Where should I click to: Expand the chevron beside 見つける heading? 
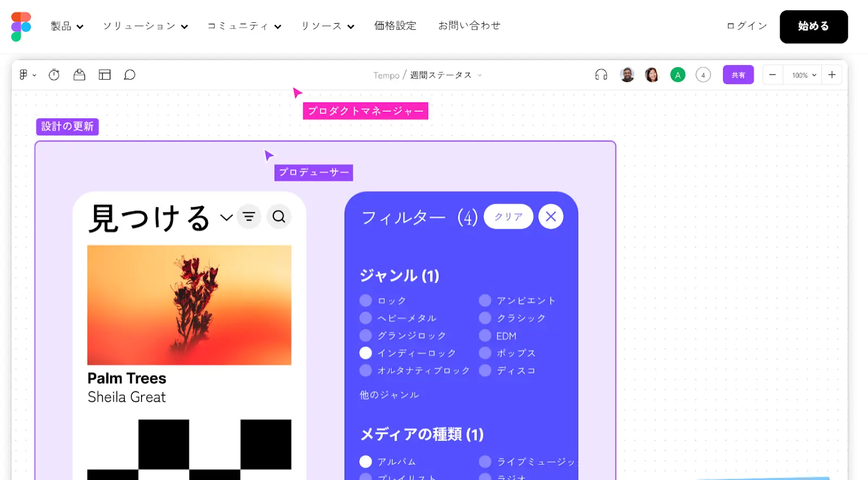click(x=226, y=217)
